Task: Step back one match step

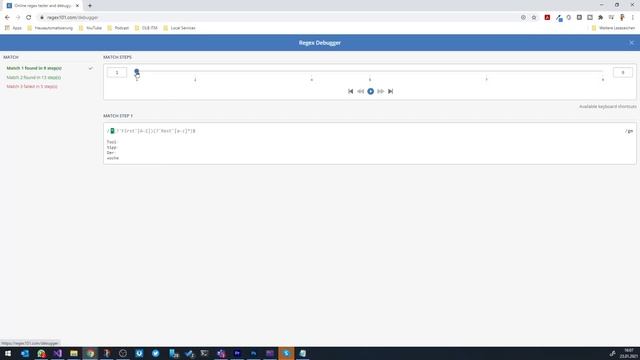Action: point(360,91)
